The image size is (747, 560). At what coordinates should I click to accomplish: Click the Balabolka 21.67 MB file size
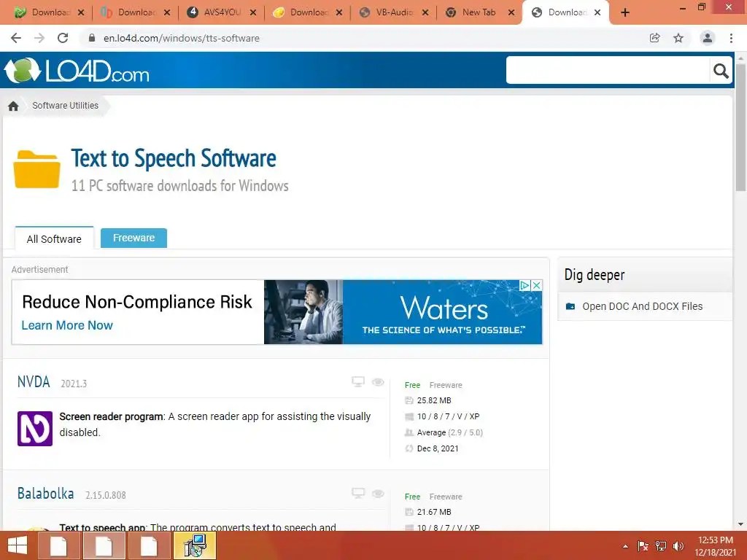click(434, 512)
